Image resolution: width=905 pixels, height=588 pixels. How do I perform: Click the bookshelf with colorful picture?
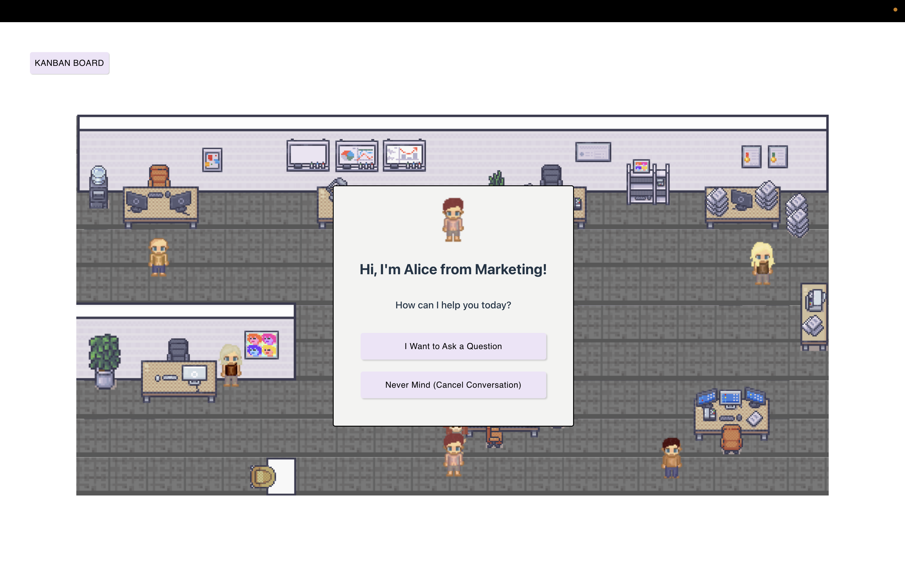648,183
